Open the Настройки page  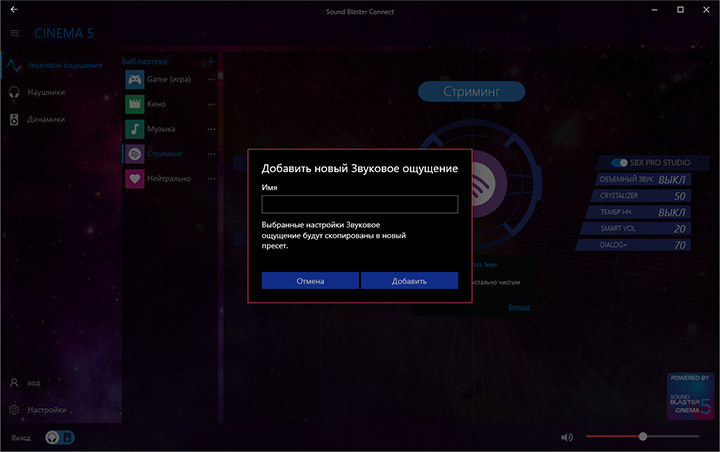click(47, 410)
